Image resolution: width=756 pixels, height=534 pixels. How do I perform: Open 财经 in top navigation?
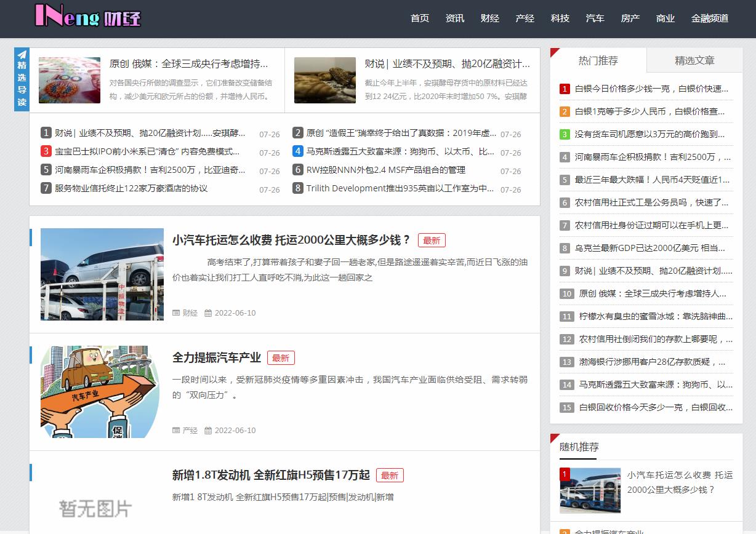[x=490, y=18]
